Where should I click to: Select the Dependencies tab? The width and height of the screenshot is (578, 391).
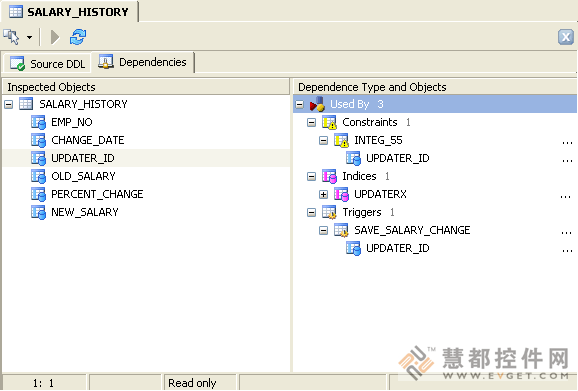click(x=142, y=62)
